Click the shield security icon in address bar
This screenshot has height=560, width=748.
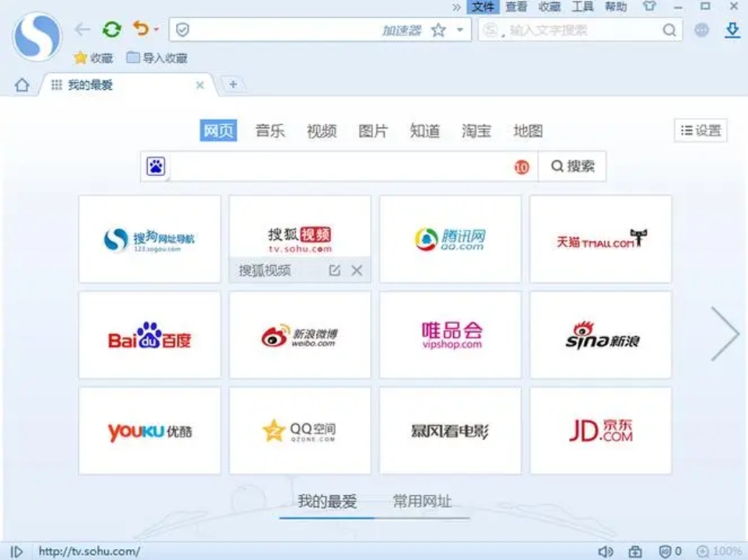183,30
